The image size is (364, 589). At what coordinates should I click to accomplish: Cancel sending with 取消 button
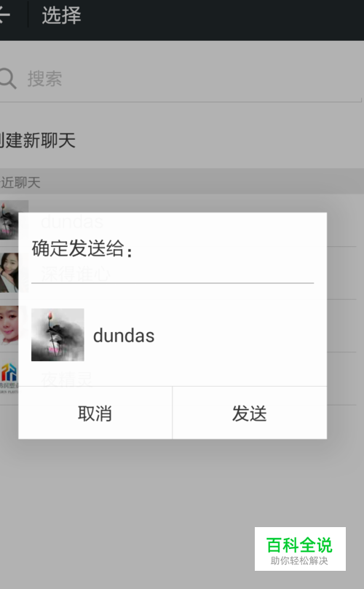click(x=95, y=413)
